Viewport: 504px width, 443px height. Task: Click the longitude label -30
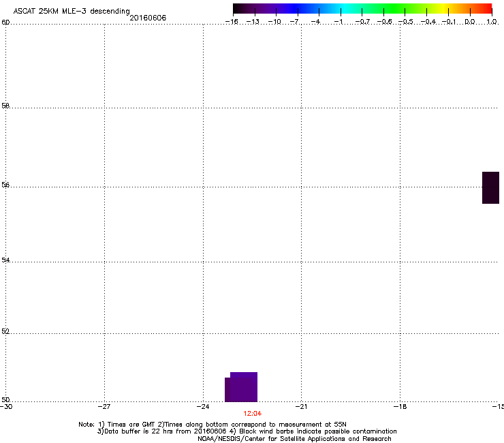6,407
